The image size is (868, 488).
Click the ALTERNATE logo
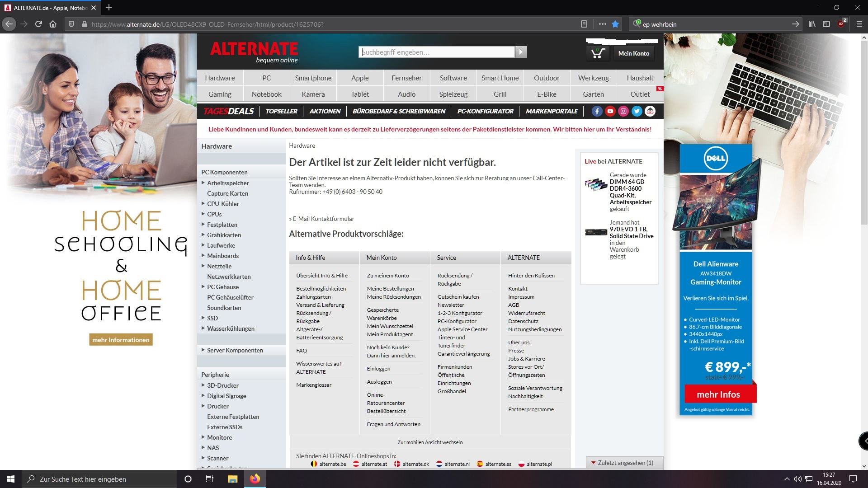click(254, 52)
